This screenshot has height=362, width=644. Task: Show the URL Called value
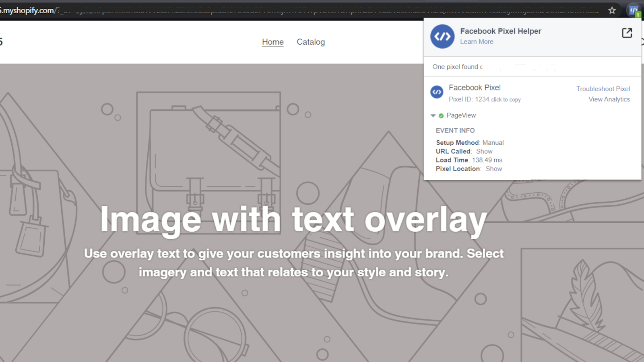pyautogui.click(x=484, y=151)
